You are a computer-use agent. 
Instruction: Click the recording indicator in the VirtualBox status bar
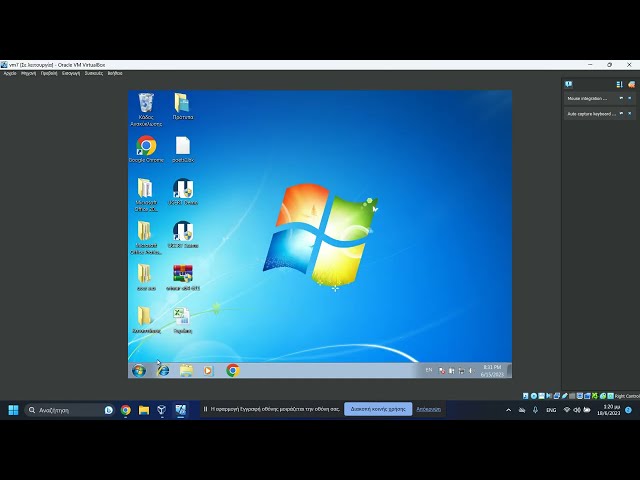tap(587, 396)
